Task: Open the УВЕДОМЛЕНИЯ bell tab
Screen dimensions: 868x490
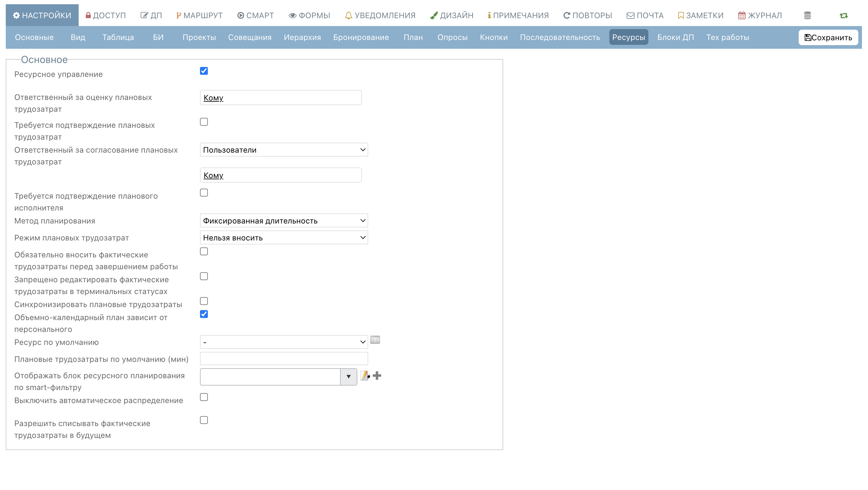Action: (380, 15)
